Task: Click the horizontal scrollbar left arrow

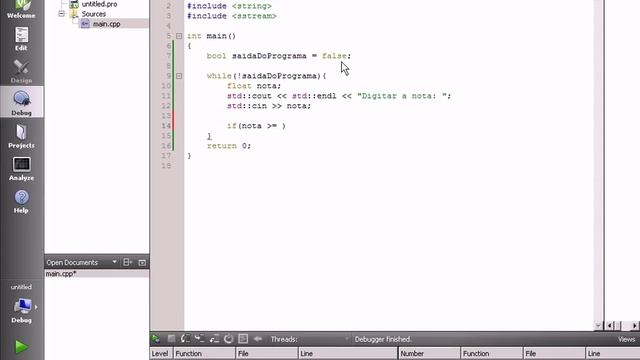Action: point(610,325)
